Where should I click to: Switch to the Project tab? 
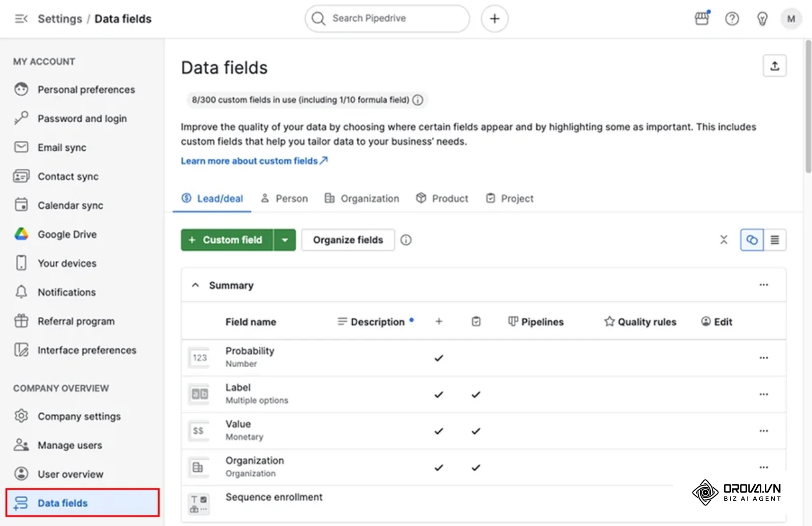coord(510,199)
